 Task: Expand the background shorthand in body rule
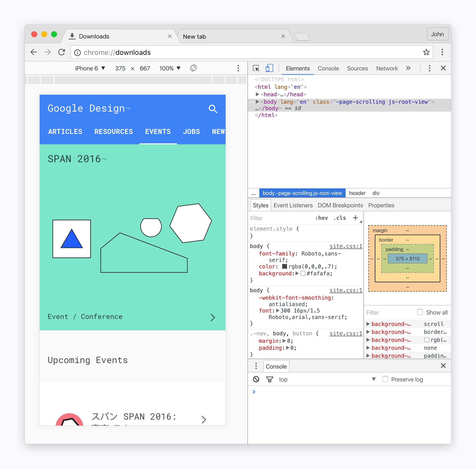[297, 273]
